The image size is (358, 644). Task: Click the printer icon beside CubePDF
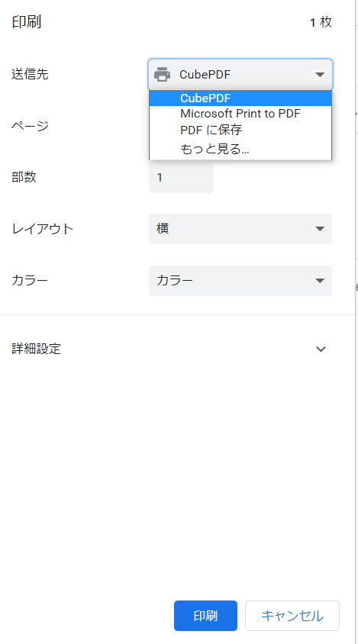(x=162, y=74)
